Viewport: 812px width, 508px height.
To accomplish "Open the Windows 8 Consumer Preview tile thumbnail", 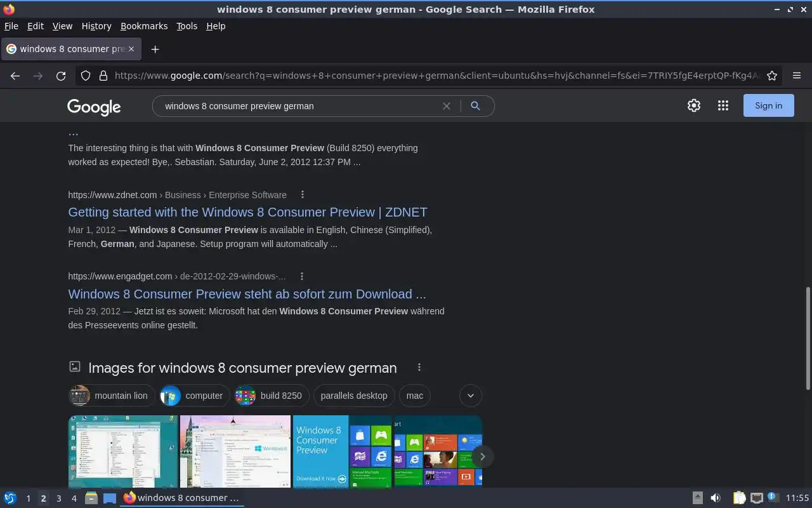I will 343,451.
